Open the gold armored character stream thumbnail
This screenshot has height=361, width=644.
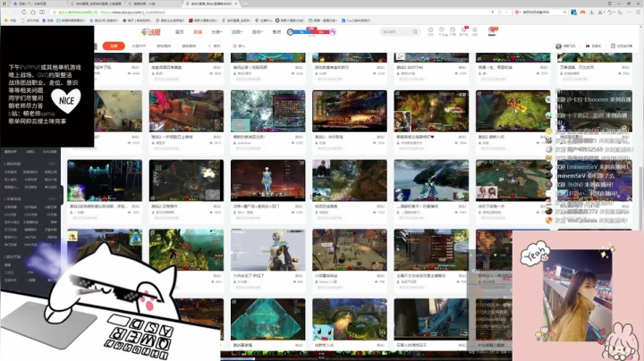pyautogui.click(x=267, y=249)
